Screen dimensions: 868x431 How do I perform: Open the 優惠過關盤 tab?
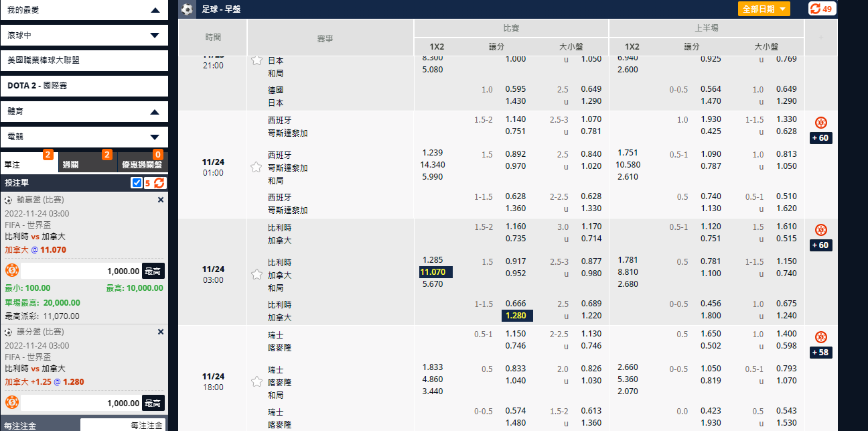(x=141, y=164)
